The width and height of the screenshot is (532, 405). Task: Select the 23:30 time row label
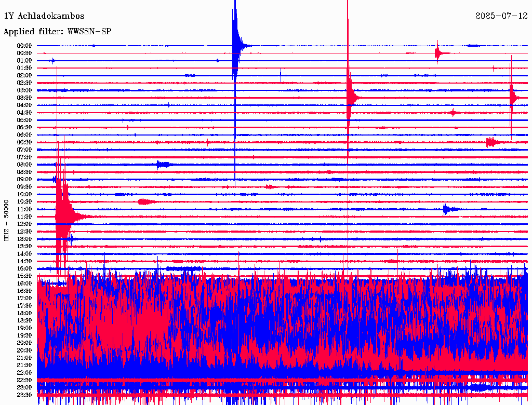tap(24, 395)
